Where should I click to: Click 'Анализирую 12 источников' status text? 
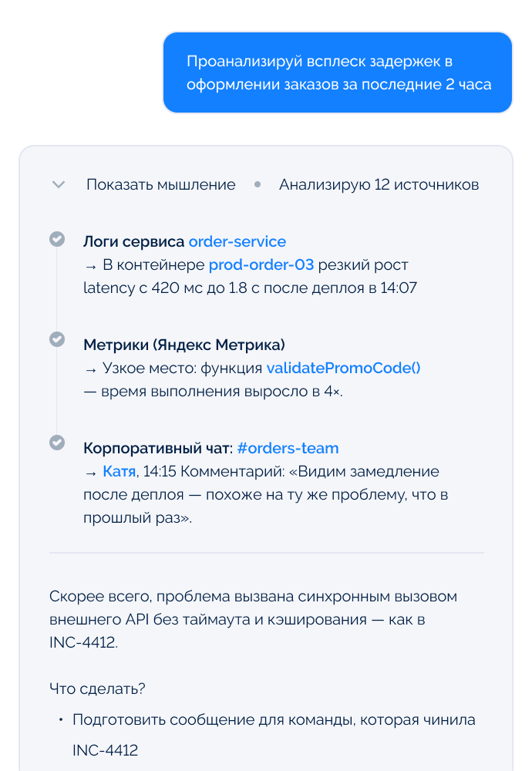coord(379,185)
